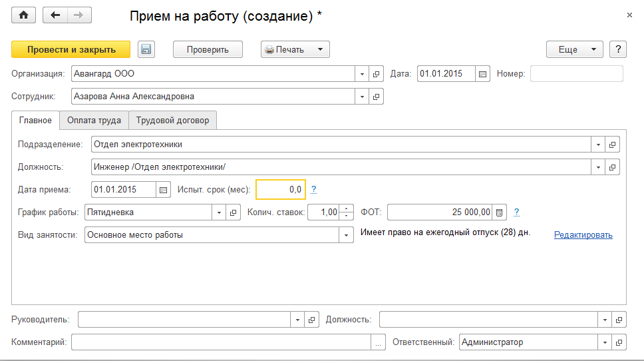Click the Home icon button

(x=24, y=15)
